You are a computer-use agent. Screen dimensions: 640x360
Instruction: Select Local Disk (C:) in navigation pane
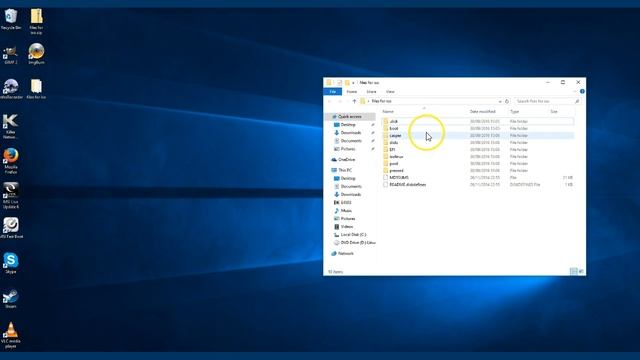click(x=353, y=235)
